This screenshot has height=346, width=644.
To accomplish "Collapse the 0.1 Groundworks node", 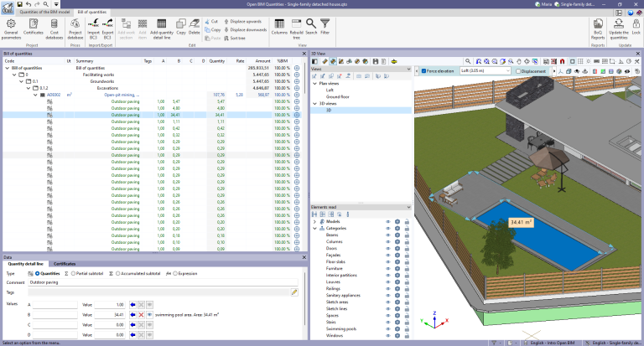I will click(x=21, y=81).
